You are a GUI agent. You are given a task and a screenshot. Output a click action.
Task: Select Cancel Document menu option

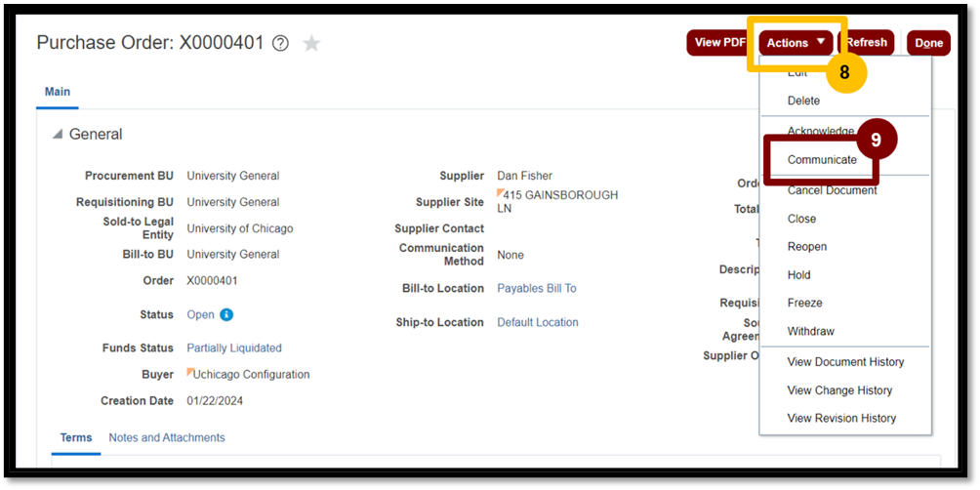[x=832, y=190]
